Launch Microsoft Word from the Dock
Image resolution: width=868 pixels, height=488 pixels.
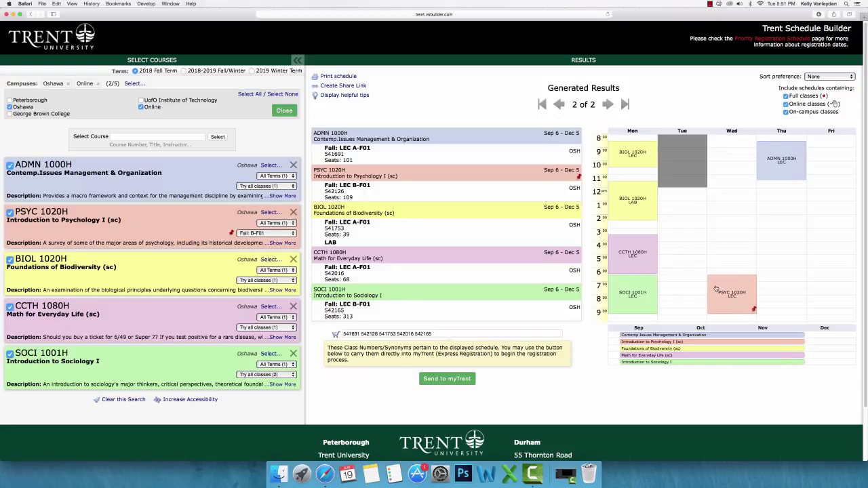(x=486, y=473)
